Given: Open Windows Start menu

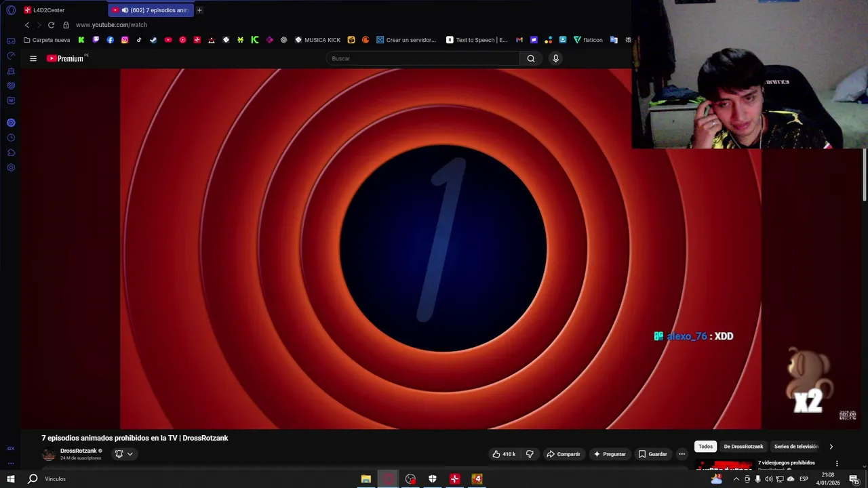Looking at the screenshot, I should 11,479.
